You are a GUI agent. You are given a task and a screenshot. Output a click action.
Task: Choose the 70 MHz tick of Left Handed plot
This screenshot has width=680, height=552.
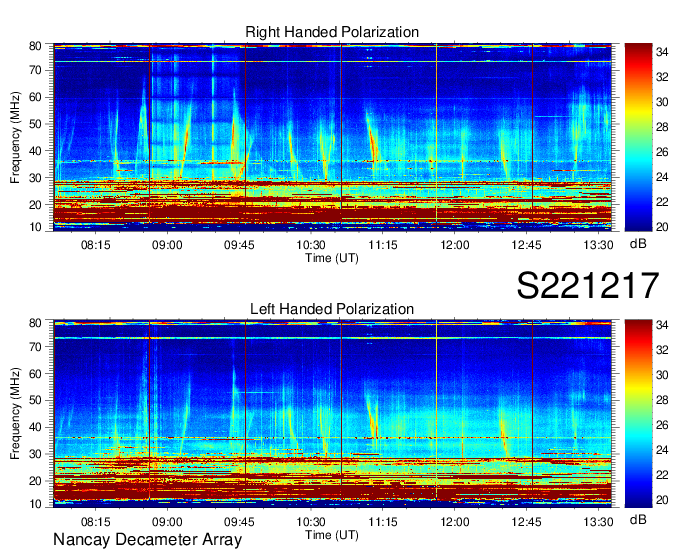(x=35, y=347)
